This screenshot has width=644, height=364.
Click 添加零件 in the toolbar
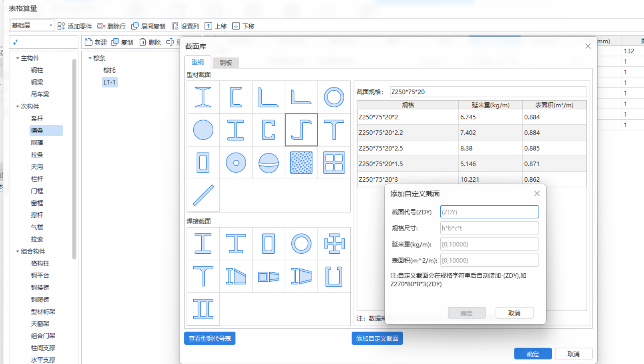(x=75, y=26)
